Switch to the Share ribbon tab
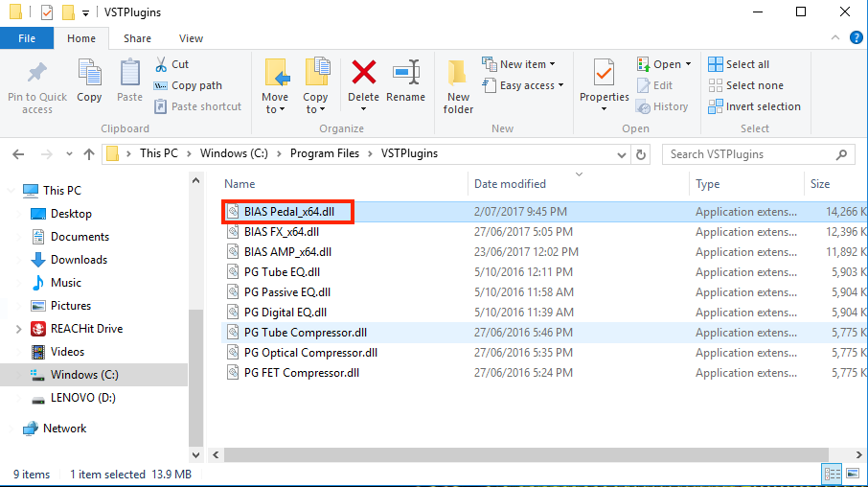The image size is (868, 487). [x=137, y=38]
